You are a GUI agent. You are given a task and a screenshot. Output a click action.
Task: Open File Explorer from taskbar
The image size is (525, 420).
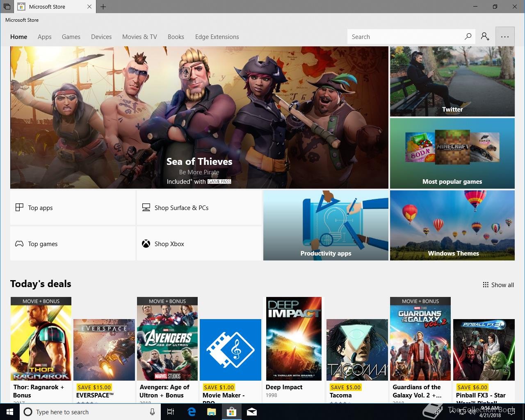pos(211,412)
